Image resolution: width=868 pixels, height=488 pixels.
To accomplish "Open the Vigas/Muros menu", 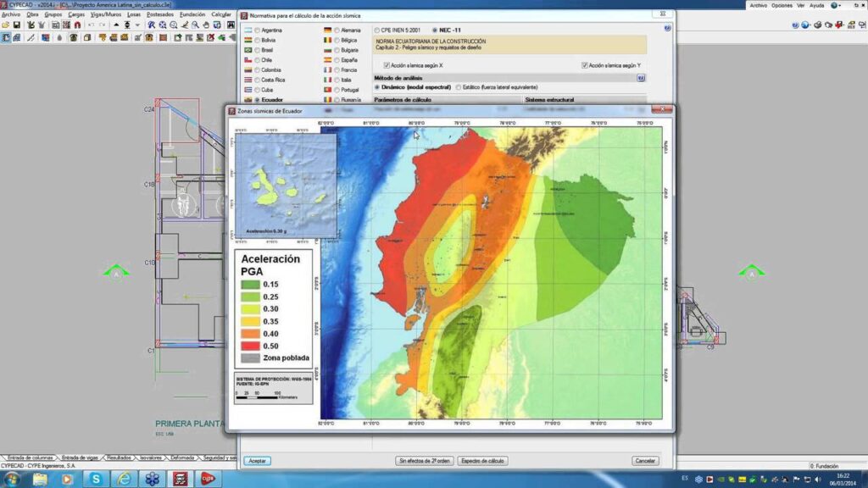I will [x=106, y=14].
